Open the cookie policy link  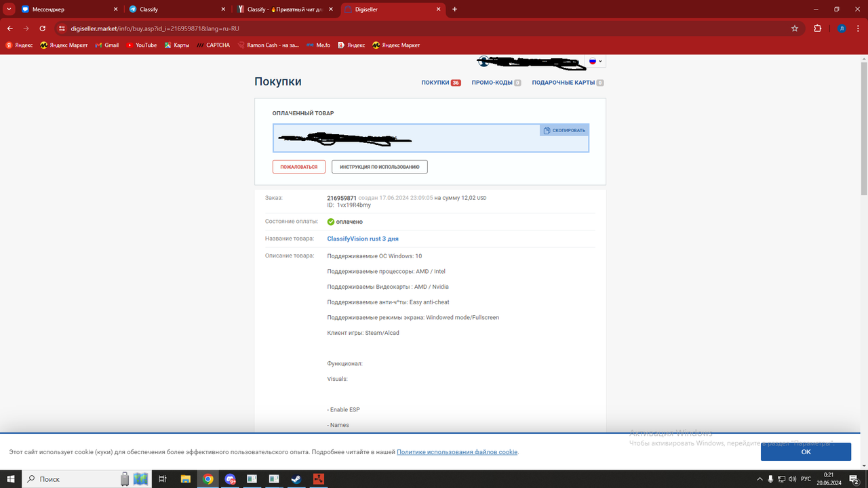point(457,452)
